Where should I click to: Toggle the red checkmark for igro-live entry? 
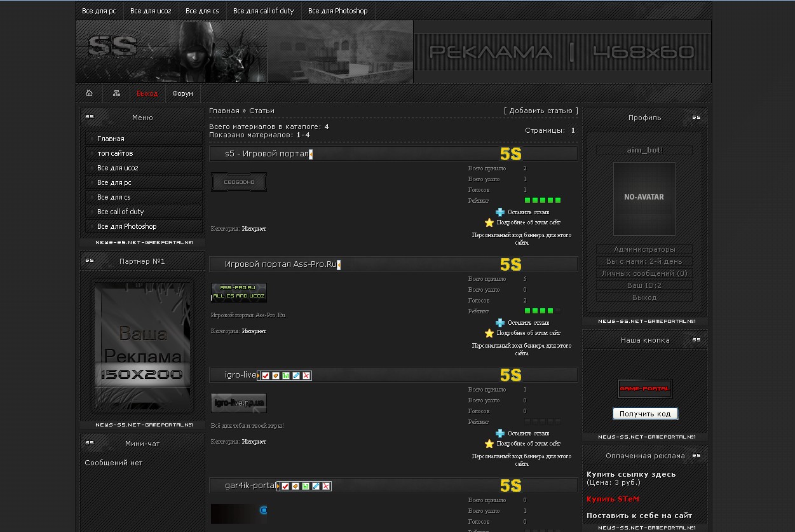266,376
